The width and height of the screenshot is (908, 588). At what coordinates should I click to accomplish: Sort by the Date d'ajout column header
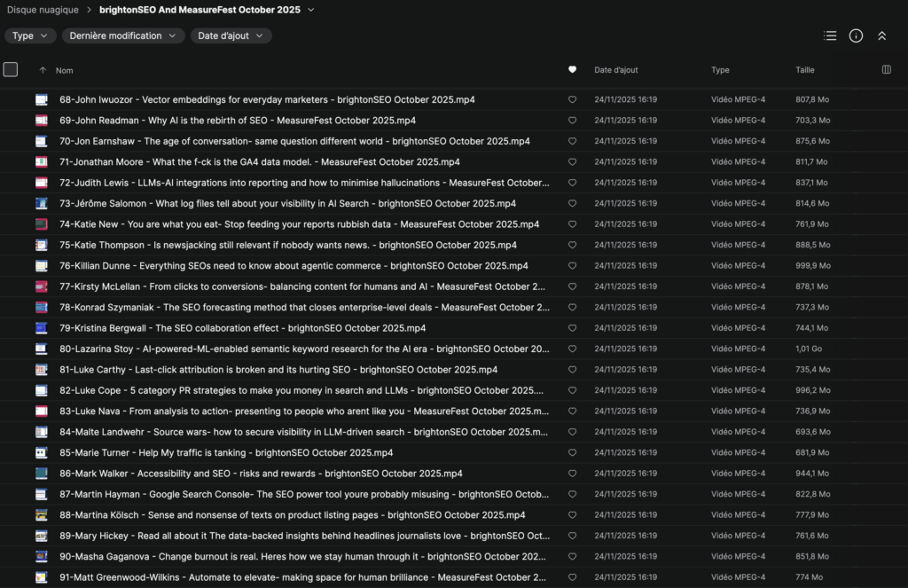[615, 70]
